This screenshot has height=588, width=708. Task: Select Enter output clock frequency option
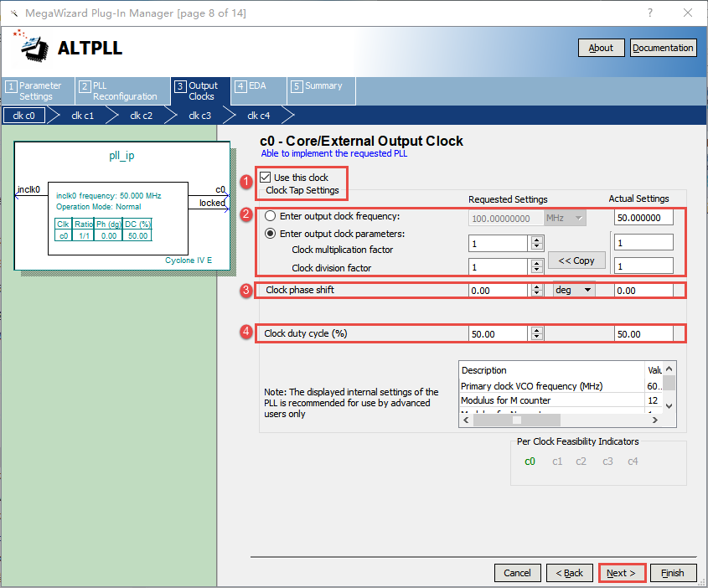[x=270, y=216]
